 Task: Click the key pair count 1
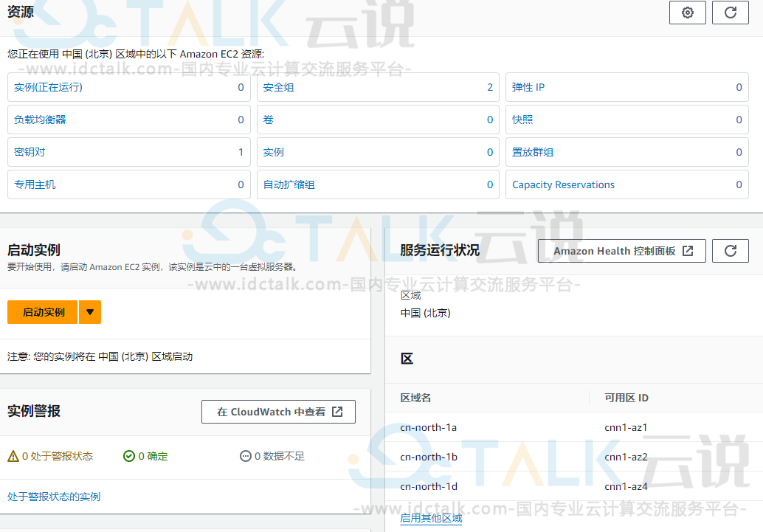241,152
